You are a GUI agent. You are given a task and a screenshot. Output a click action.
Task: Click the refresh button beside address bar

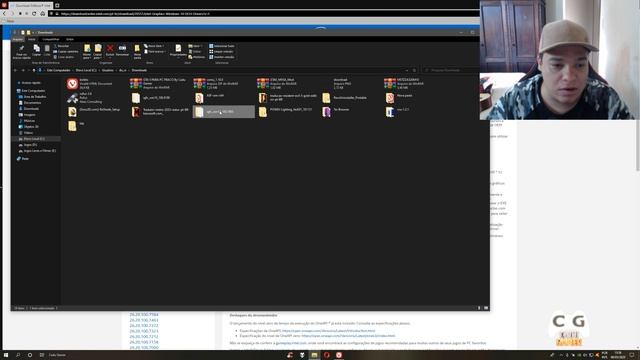click(x=414, y=70)
